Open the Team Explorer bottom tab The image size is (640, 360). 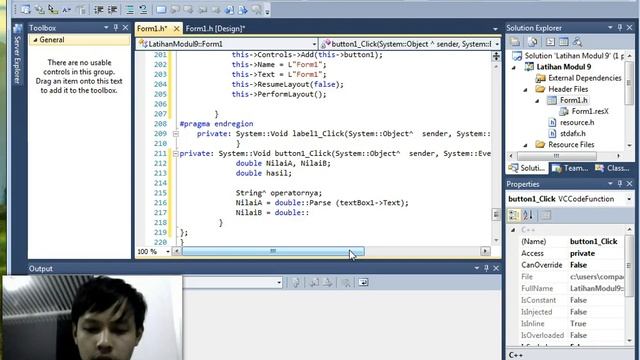[x=571, y=168]
